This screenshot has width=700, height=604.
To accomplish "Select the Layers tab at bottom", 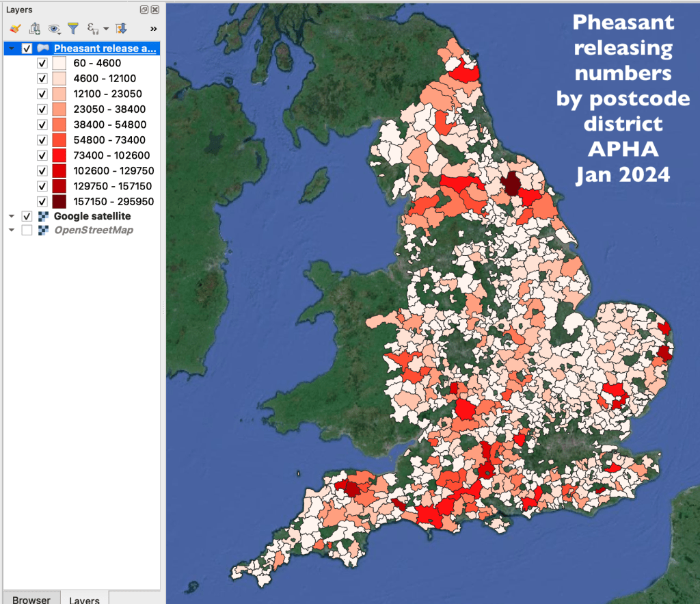I will click(x=84, y=599).
